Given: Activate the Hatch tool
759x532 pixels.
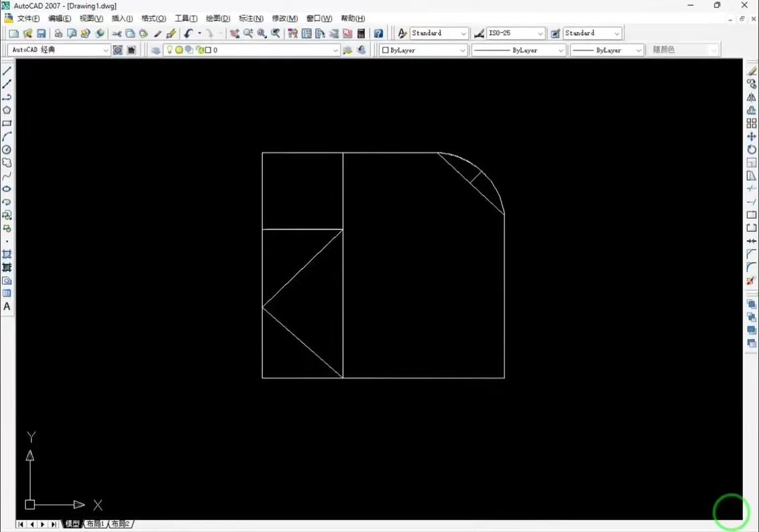Looking at the screenshot, I should coord(7,254).
